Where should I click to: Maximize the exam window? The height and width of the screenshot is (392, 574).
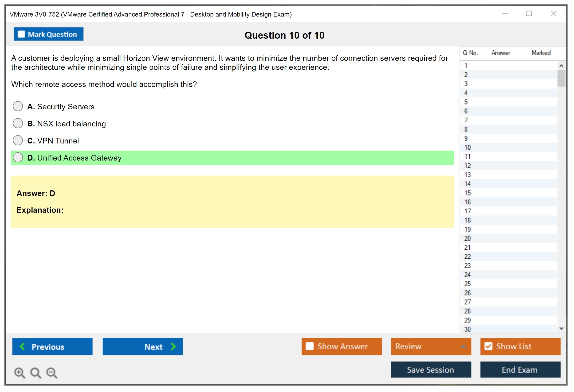[x=529, y=14]
